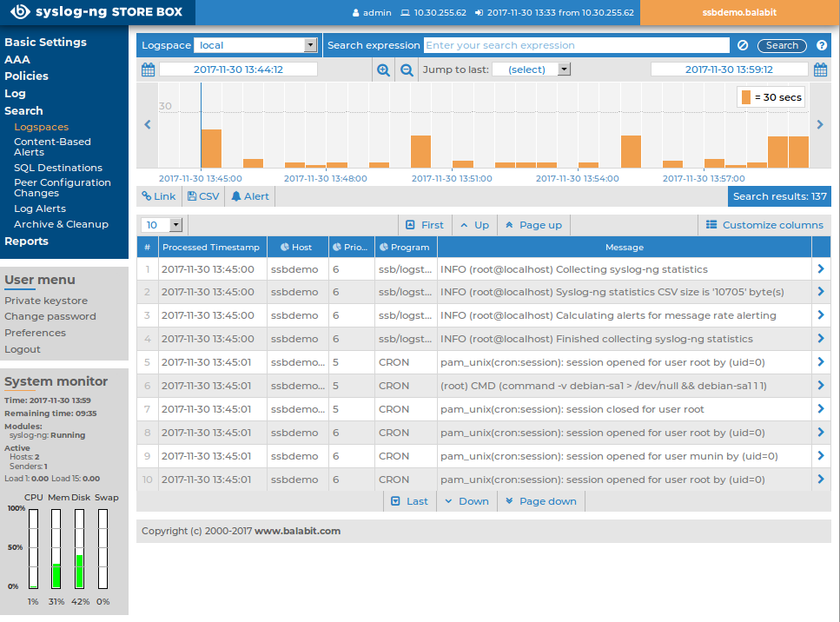
Task: Expand details for session closed row
Action: tap(821, 409)
